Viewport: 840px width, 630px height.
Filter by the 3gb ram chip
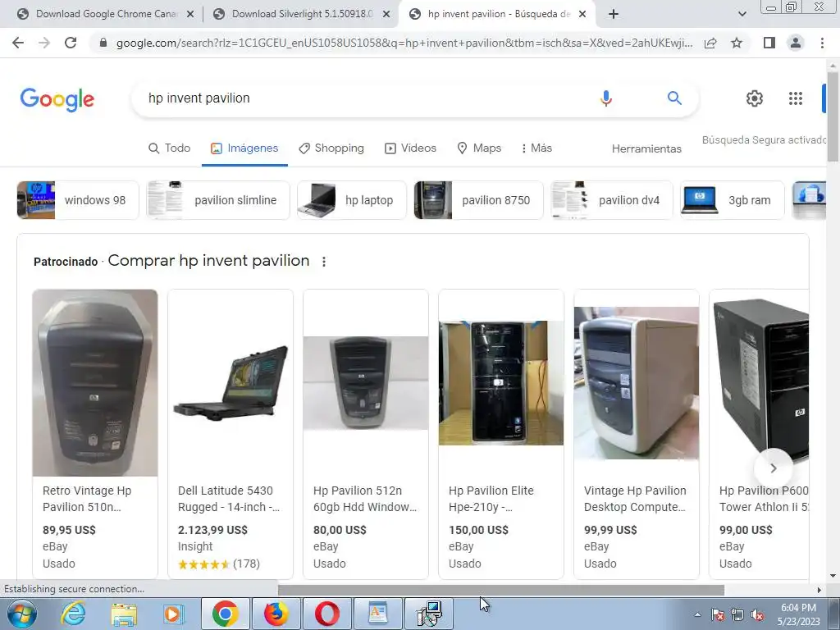732,200
